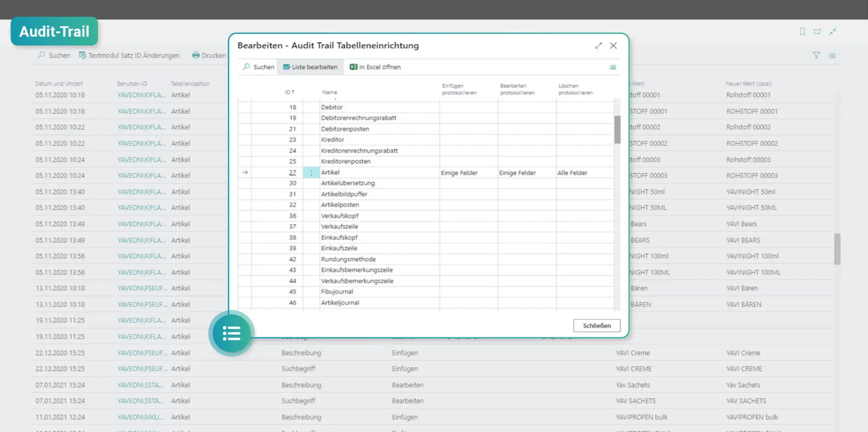Select the Debitor row
The image size is (868, 432).
426,107
